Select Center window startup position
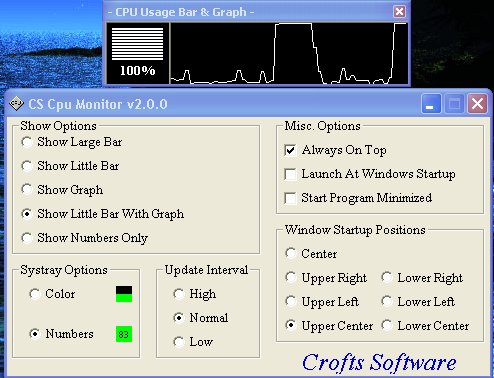This screenshot has width=494, height=378. point(291,253)
